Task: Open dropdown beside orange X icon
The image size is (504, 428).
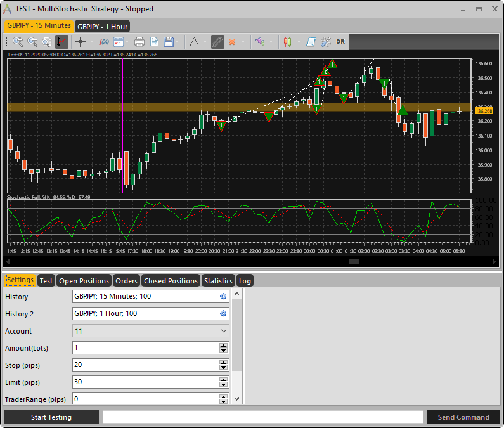Action: pos(243,41)
